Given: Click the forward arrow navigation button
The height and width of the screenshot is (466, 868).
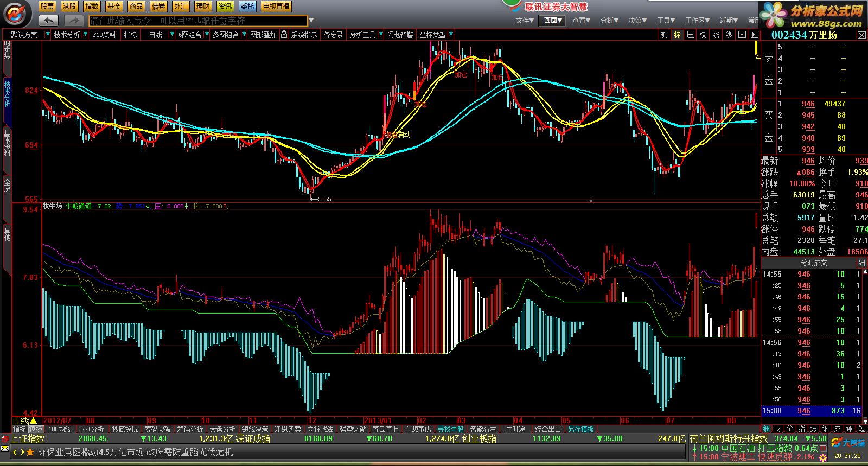Looking at the screenshot, I should [x=73, y=21].
